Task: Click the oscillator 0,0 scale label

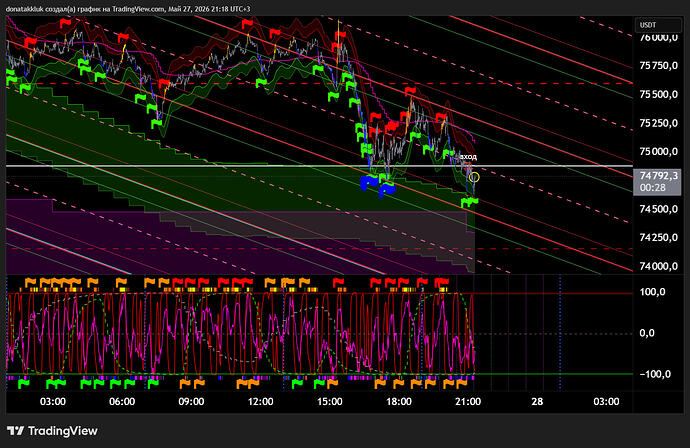Action: click(647, 333)
